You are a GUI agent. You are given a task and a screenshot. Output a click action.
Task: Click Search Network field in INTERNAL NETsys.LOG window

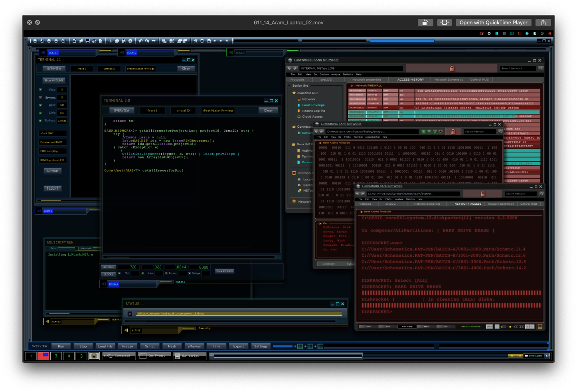point(518,68)
